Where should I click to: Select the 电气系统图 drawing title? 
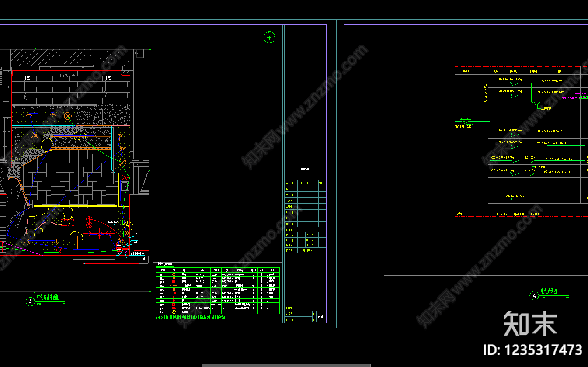point(549,291)
